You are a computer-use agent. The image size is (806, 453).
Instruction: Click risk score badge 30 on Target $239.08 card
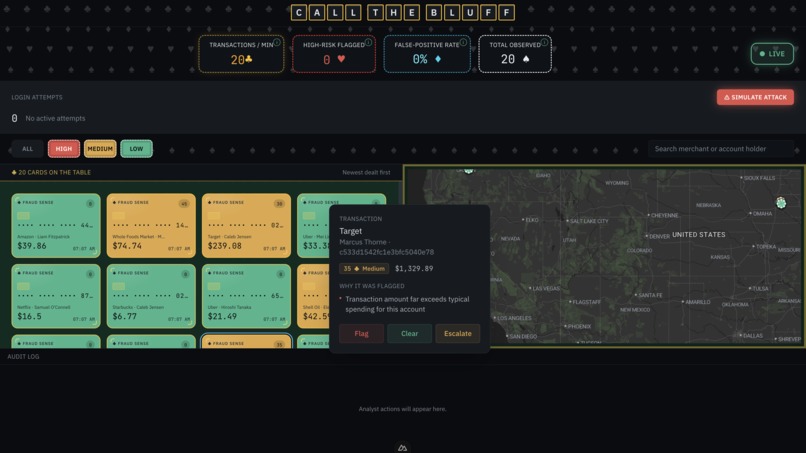tap(279, 204)
